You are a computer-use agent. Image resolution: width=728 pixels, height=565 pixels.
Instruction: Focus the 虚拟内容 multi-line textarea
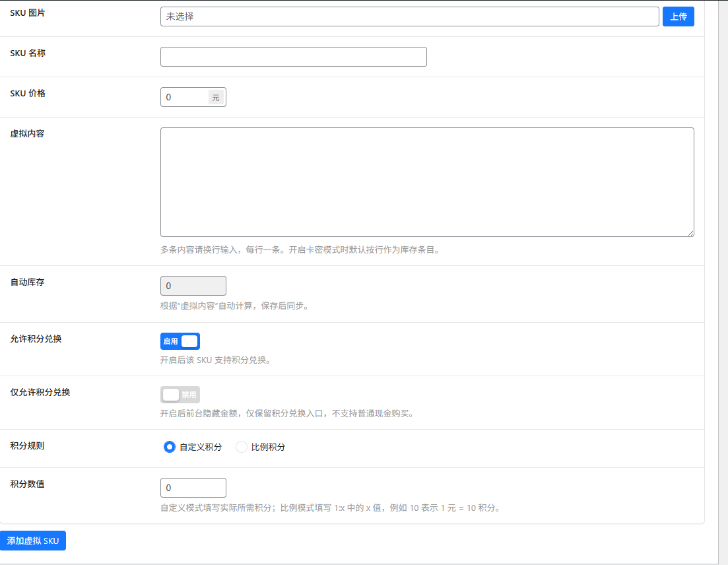[x=426, y=182]
